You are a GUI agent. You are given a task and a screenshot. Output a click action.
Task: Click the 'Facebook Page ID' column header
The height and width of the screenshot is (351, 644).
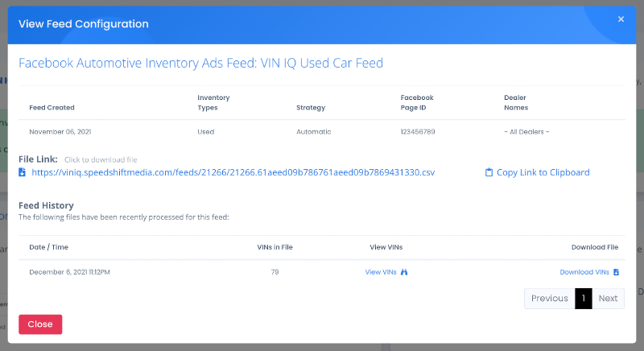pyautogui.click(x=417, y=102)
